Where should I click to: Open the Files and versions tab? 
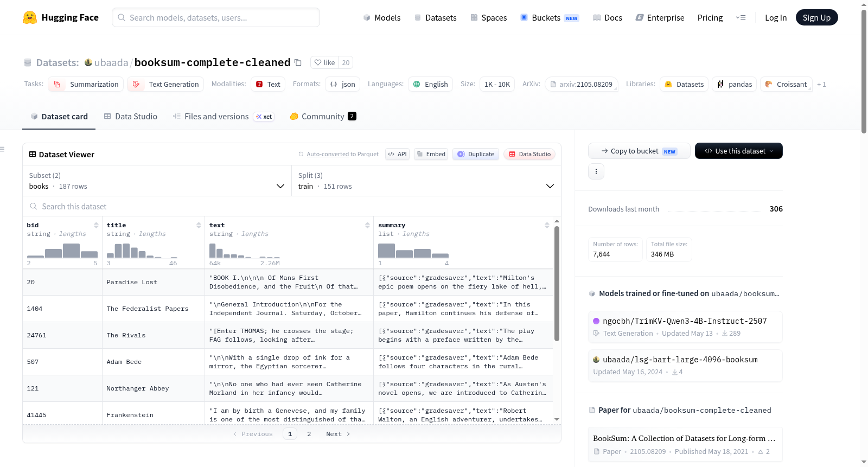[224, 116]
